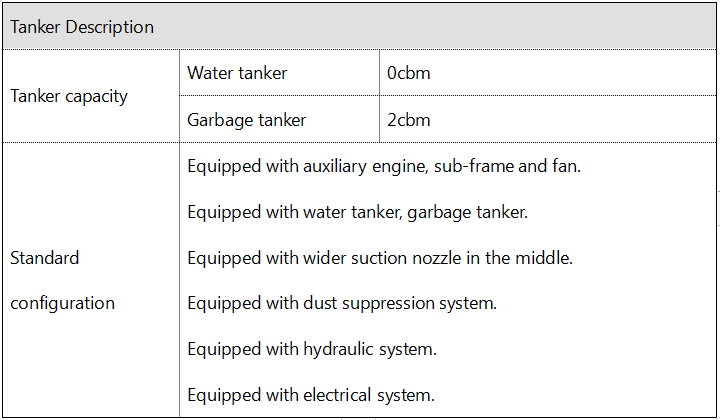The width and height of the screenshot is (720, 420).
Task: Select the water tanker, garbage tanker line
Action: (x=358, y=213)
